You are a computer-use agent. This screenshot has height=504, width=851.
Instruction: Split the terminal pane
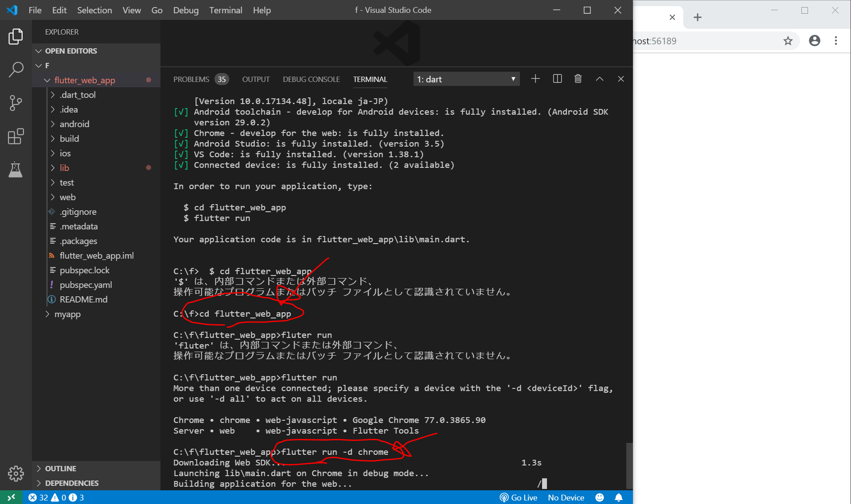[557, 79]
